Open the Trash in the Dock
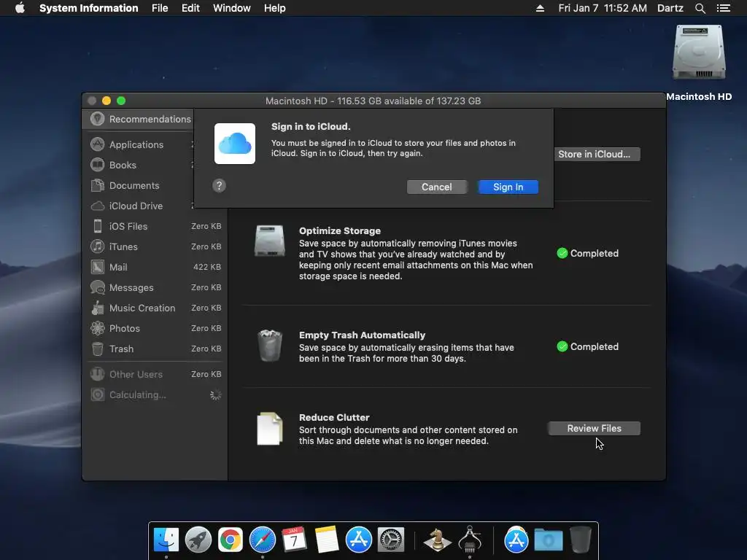The image size is (747, 560). (x=580, y=540)
